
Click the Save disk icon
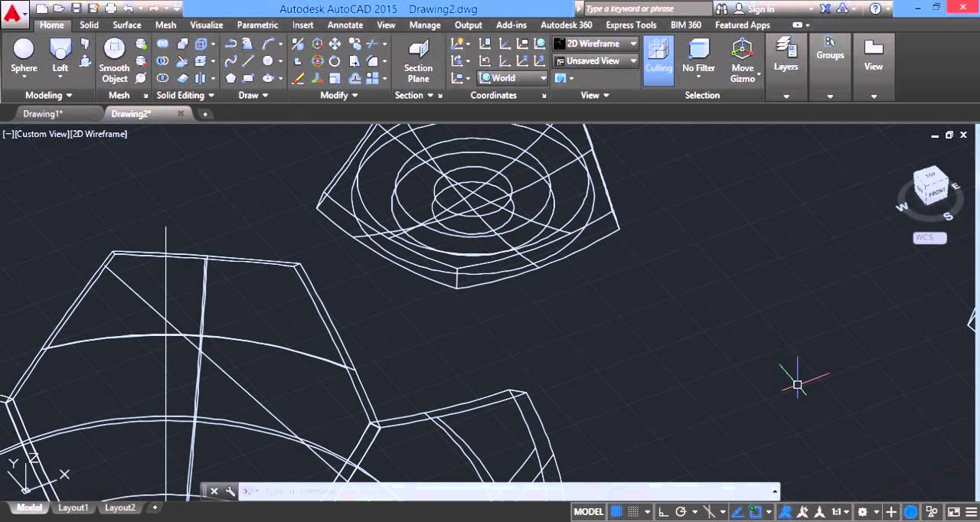[76, 8]
